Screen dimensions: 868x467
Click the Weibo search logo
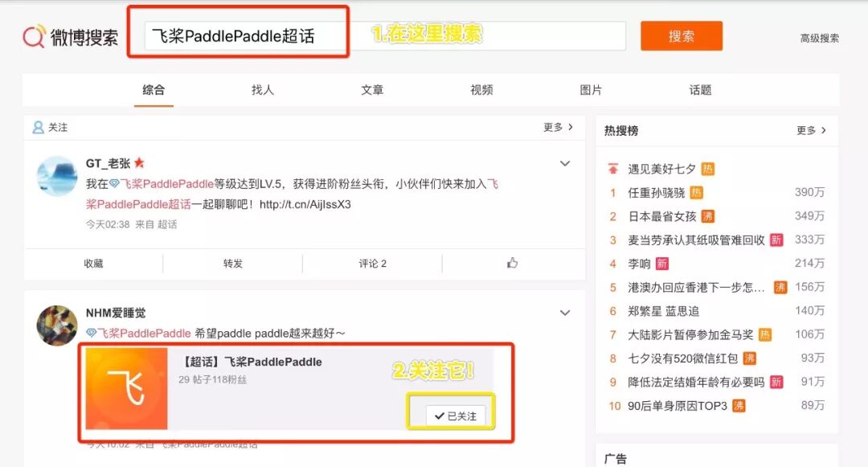click(70, 36)
